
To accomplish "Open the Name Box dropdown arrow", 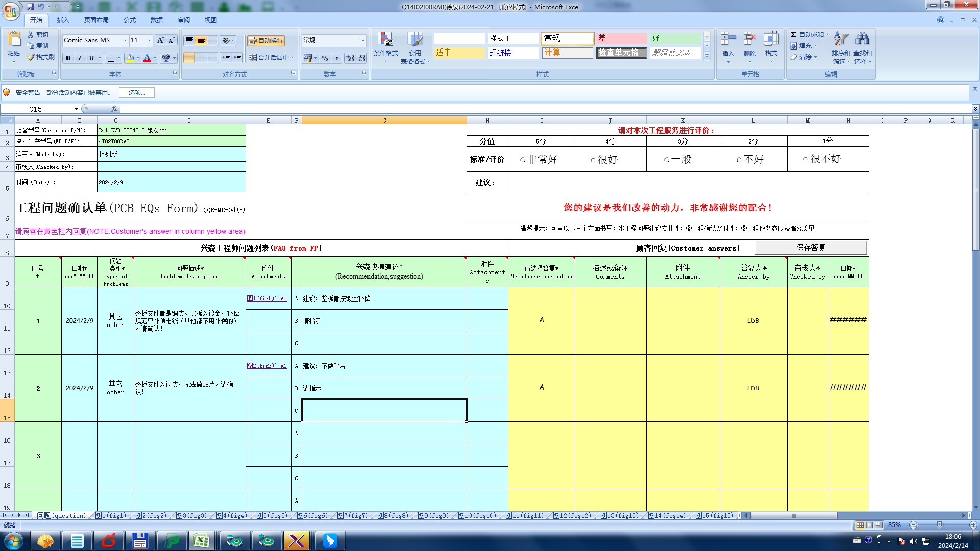I will click(76, 109).
